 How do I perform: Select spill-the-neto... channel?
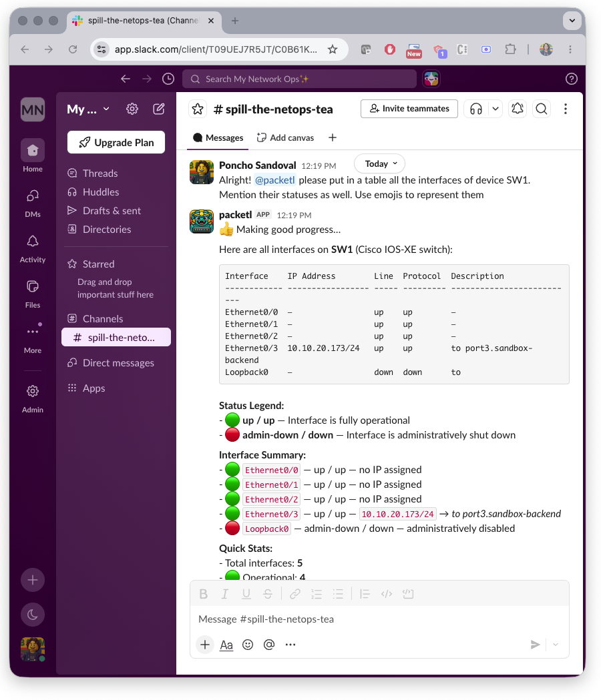click(116, 338)
